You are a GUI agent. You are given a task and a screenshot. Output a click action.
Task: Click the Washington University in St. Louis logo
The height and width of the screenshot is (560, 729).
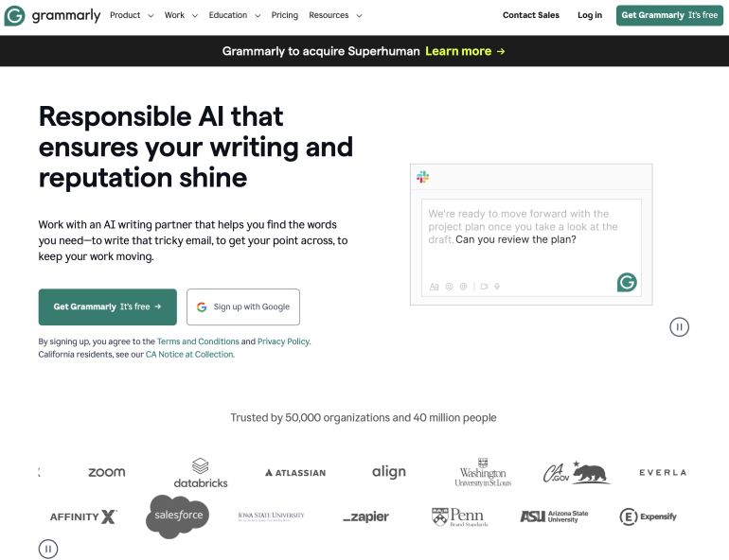(x=483, y=472)
